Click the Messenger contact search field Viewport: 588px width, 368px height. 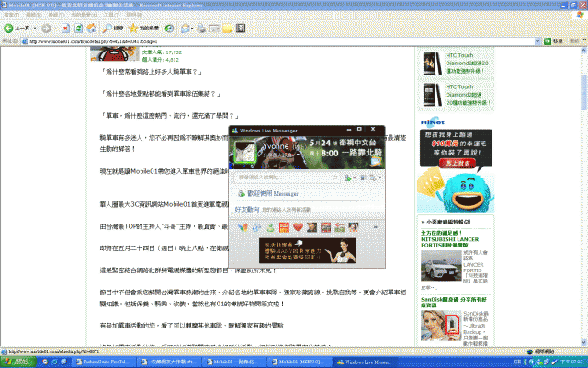coord(287,178)
